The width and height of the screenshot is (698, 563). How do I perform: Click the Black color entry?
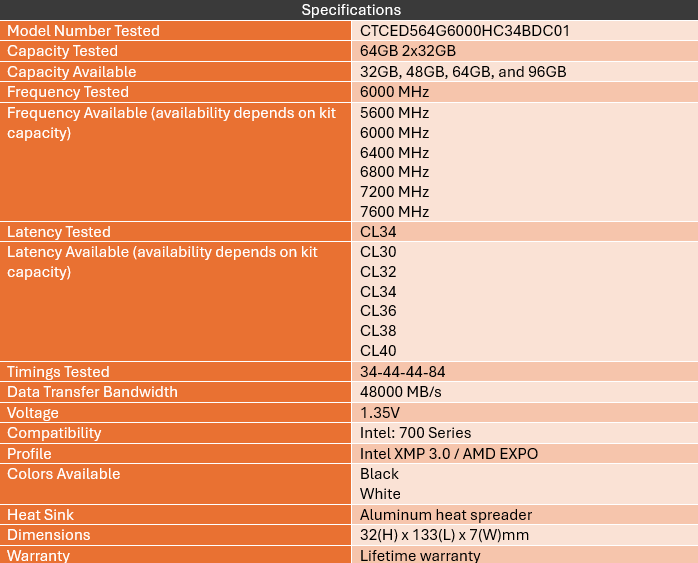[x=379, y=474]
